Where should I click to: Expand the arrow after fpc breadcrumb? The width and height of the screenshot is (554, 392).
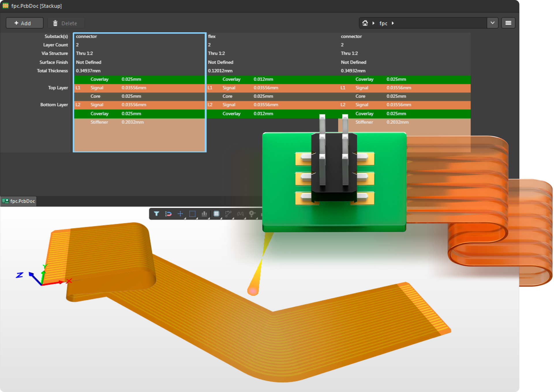point(393,23)
